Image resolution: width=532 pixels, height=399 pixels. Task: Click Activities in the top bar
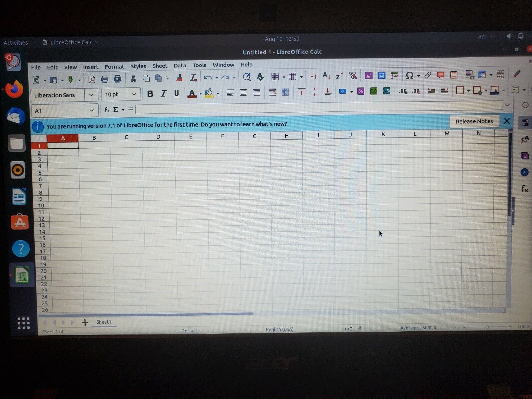[16, 43]
